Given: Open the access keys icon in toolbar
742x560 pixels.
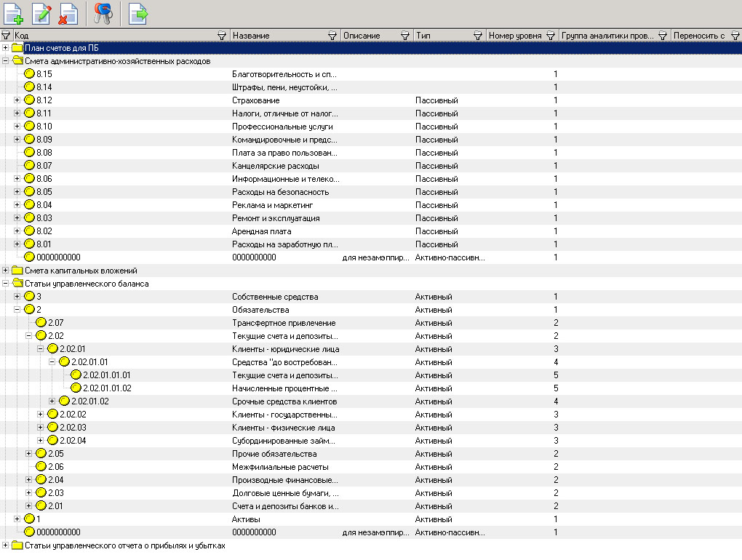Looking at the screenshot, I should point(104,13).
